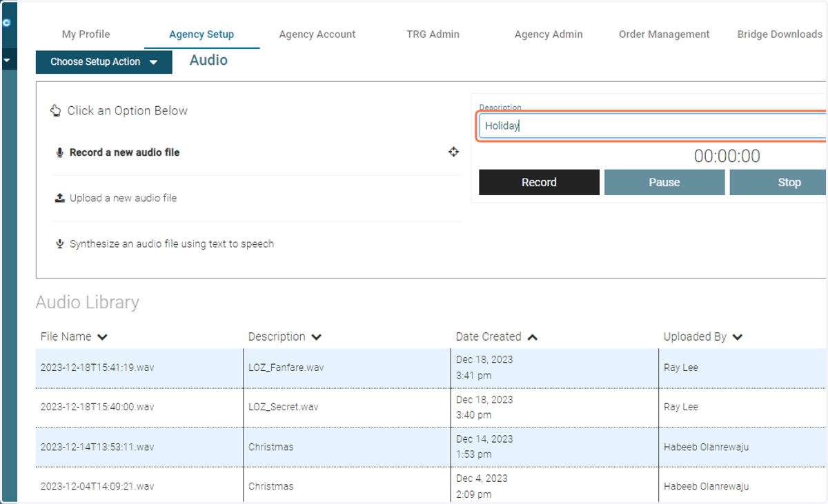The height and width of the screenshot is (504, 828).
Task: Click the microphone icon beside Synthesize an audio file
Action: tap(60, 244)
